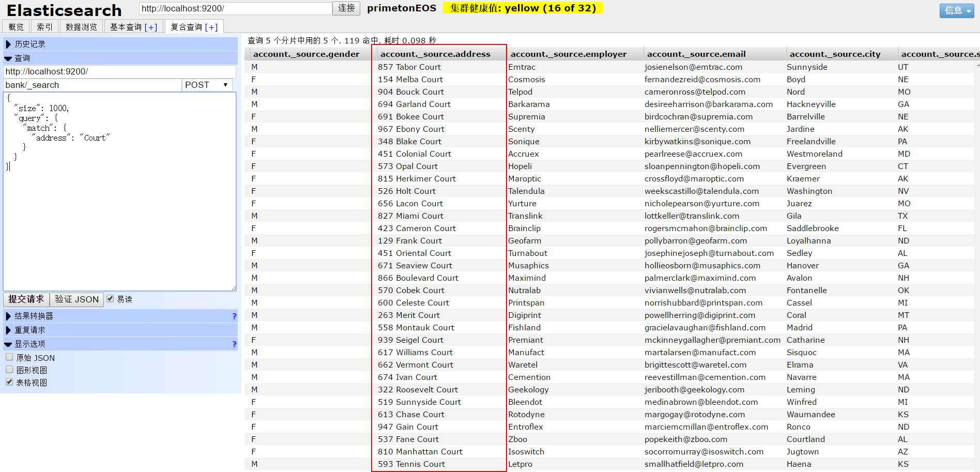Select address cell 573 Opal Court
This screenshot has height=472, width=980.
tap(408, 166)
